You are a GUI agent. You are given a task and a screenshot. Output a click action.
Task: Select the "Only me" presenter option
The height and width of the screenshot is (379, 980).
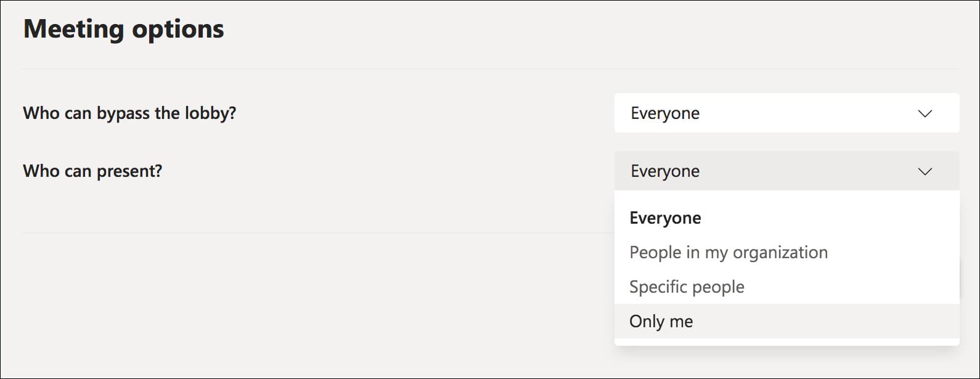[661, 322]
